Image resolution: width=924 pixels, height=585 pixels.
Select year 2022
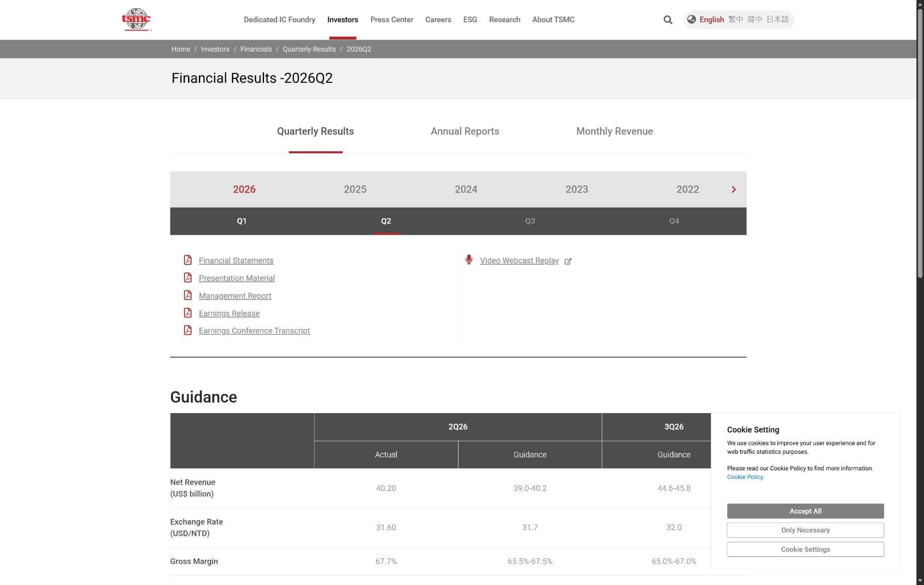click(688, 189)
